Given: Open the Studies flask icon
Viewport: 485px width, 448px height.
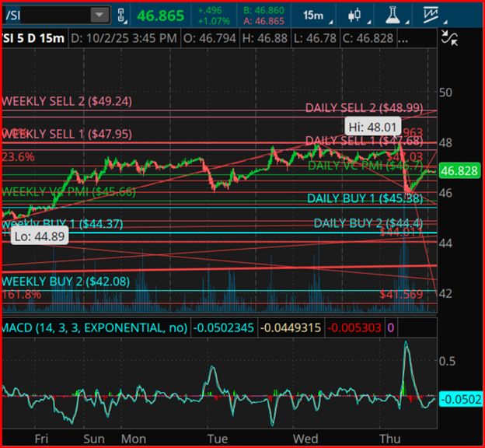Looking at the screenshot, I should [x=394, y=16].
